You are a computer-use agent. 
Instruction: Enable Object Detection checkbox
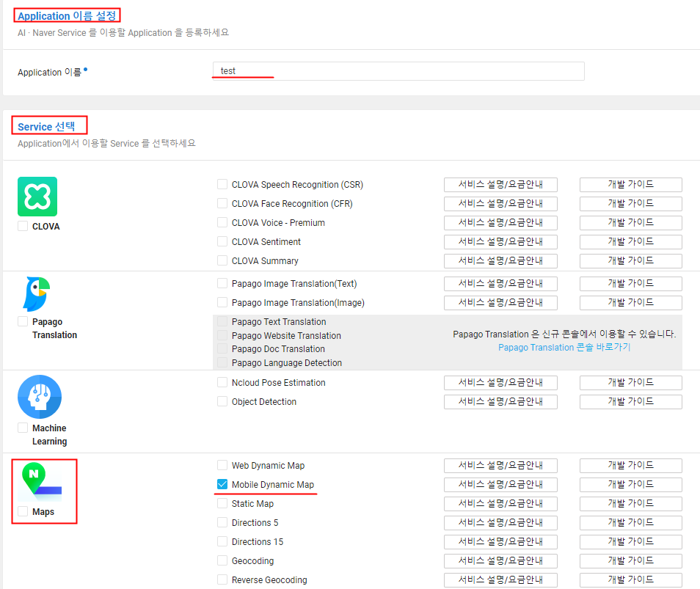tap(222, 402)
